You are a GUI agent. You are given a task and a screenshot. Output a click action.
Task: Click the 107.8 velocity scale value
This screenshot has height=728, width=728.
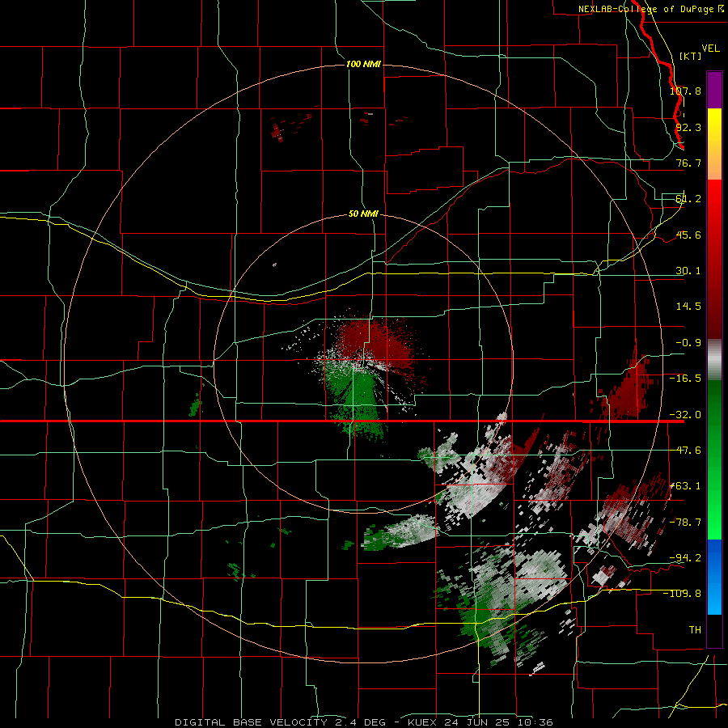[x=685, y=91]
